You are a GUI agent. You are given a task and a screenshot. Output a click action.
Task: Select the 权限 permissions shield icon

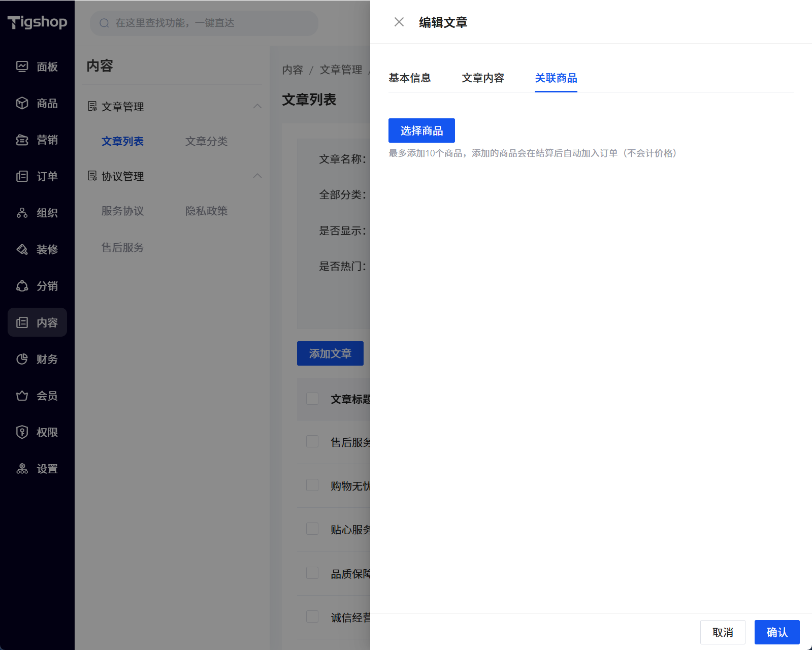pos(22,432)
